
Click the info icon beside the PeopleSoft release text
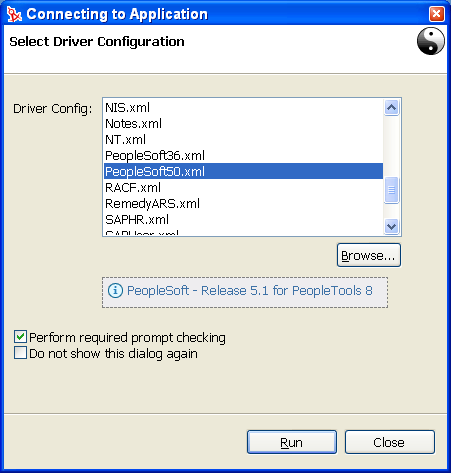[115, 291]
